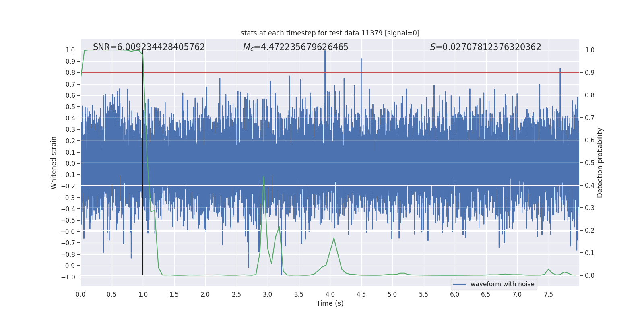The image size is (644, 322).
Task: Click the 7.0 tick on the time axis
Action: 517,294
